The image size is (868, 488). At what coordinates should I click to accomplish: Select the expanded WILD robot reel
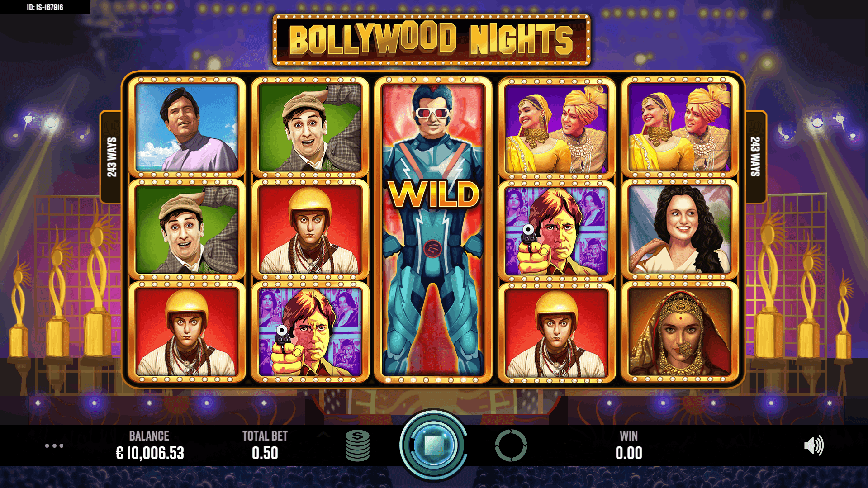tap(433, 230)
